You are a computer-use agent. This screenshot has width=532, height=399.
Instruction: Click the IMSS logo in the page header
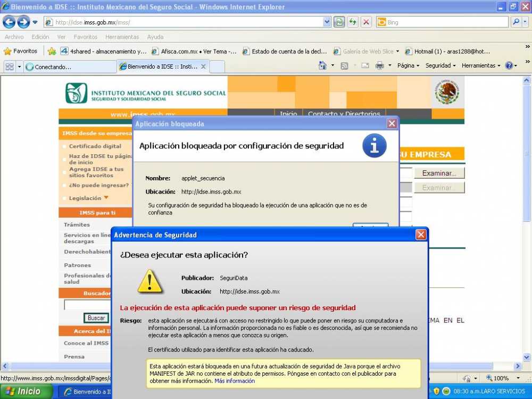pos(76,93)
